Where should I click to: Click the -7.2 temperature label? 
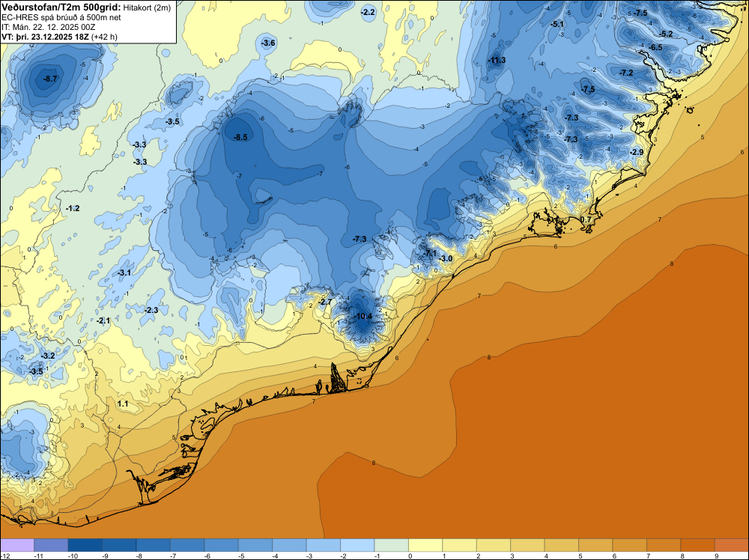click(626, 73)
